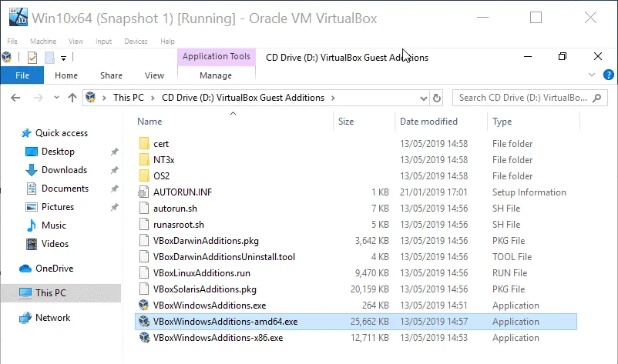
Task: Select Network in the navigation pane
Action: pyautogui.click(x=52, y=318)
